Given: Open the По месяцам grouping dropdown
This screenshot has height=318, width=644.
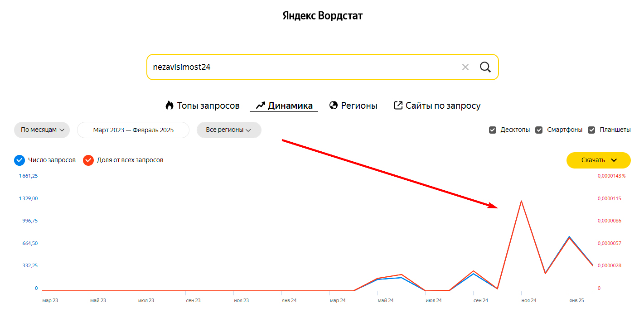Looking at the screenshot, I should (x=42, y=130).
